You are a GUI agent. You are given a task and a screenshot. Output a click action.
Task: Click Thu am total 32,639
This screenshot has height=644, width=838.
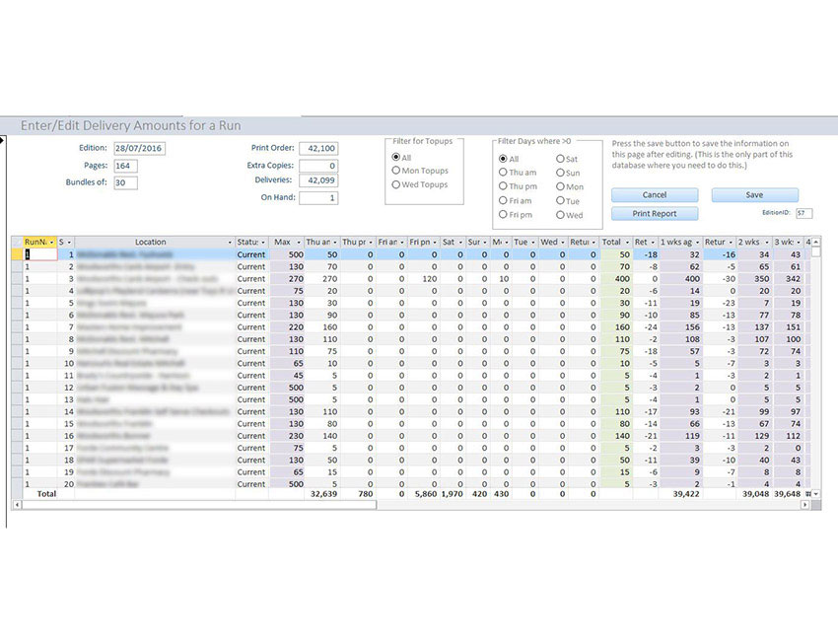point(322,494)
